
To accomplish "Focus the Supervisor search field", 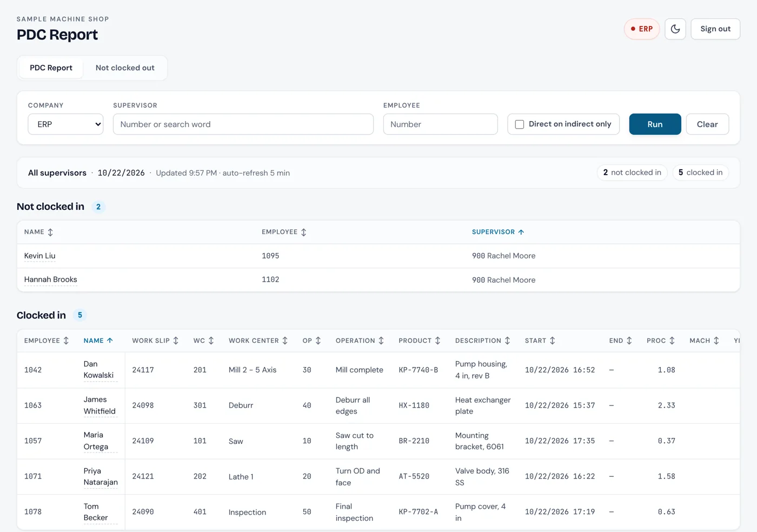I will click(243, 124).
